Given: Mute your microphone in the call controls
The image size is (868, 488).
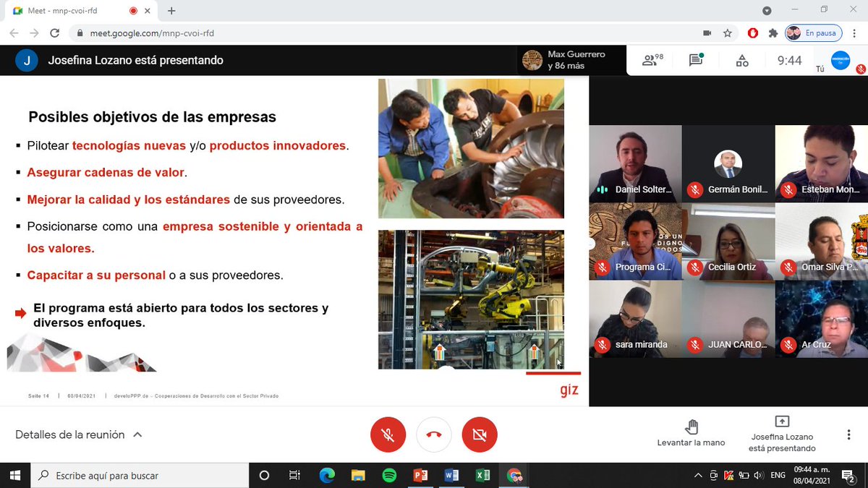Looking at the screenshot, I should click(388, 435).
